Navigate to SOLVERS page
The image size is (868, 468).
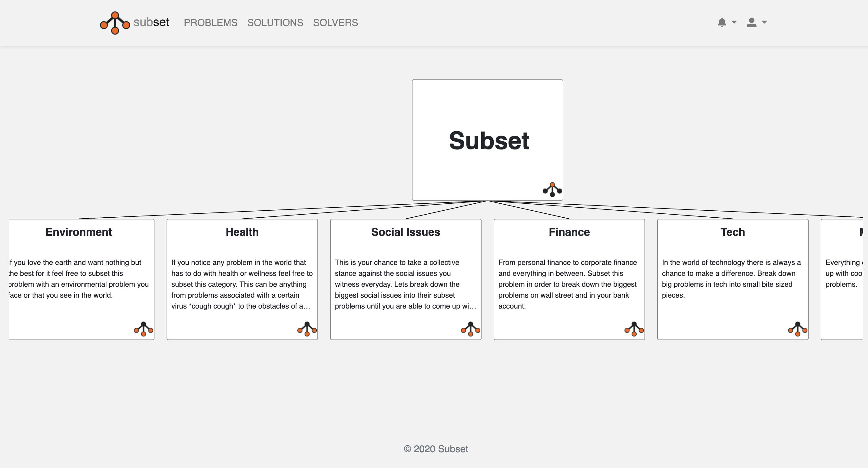(335, 23)
